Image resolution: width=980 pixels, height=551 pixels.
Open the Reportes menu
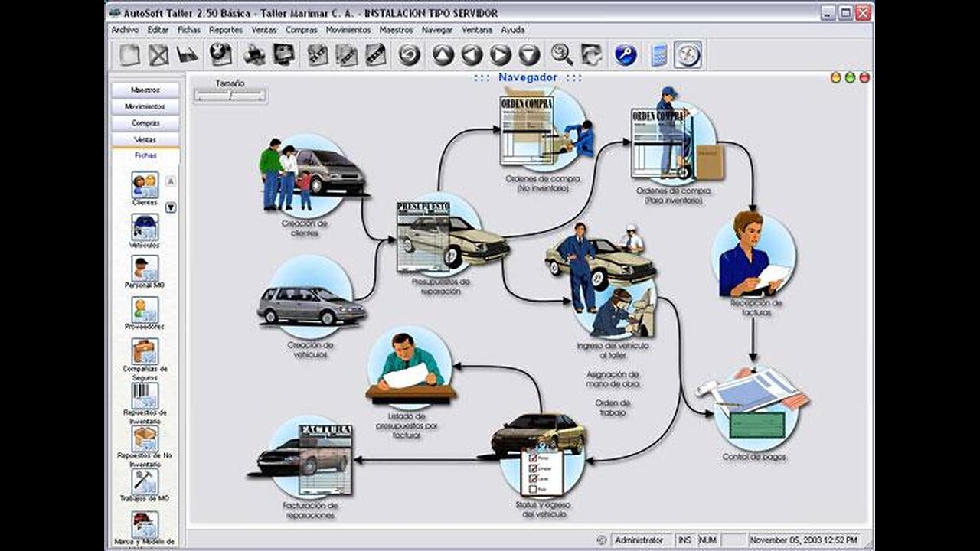[x=226, y=30]
